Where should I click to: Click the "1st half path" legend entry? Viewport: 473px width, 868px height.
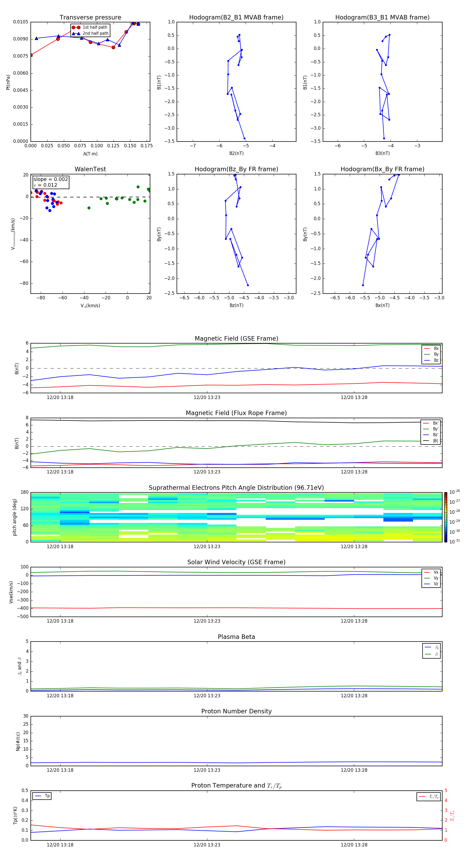90,27
